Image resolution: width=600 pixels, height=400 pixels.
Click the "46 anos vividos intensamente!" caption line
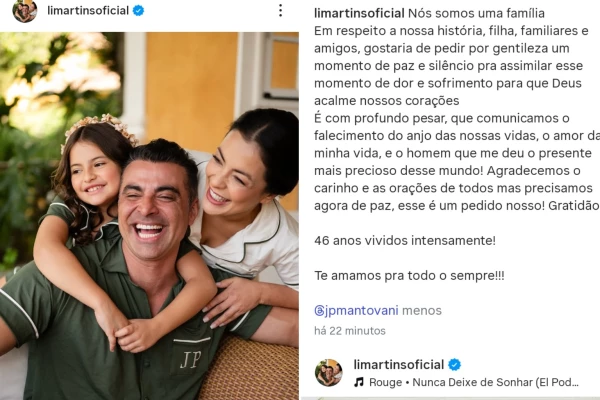(x=405, y=241)
